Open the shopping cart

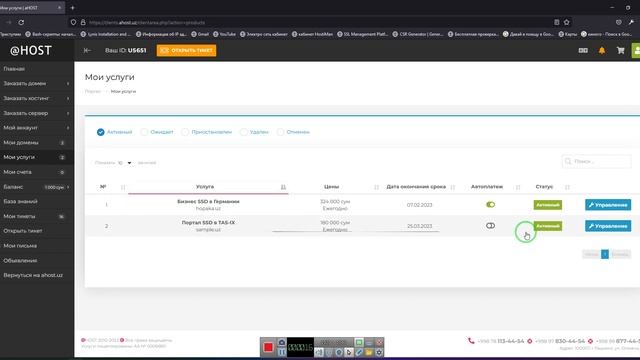click(620, 51)
